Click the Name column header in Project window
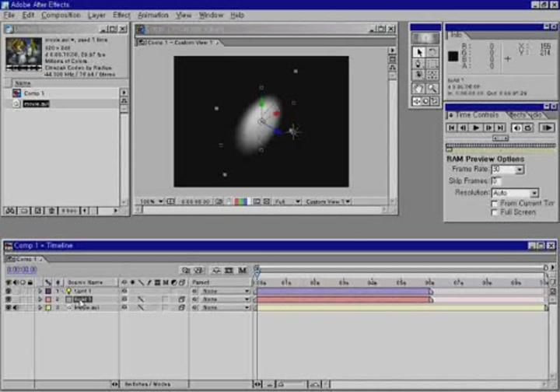This screenshot has height=392, width=560. point(23,83)
